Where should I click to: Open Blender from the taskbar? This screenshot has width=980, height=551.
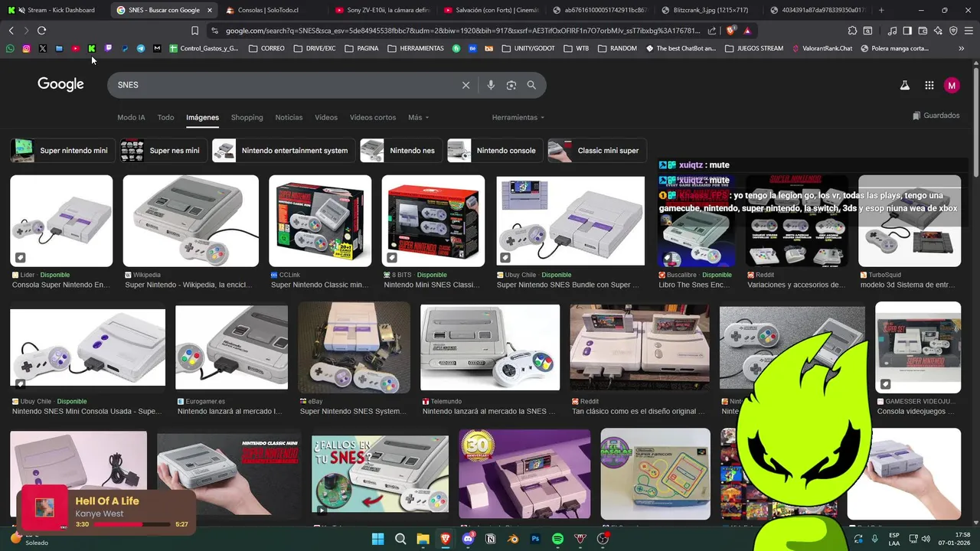point(513,539)
